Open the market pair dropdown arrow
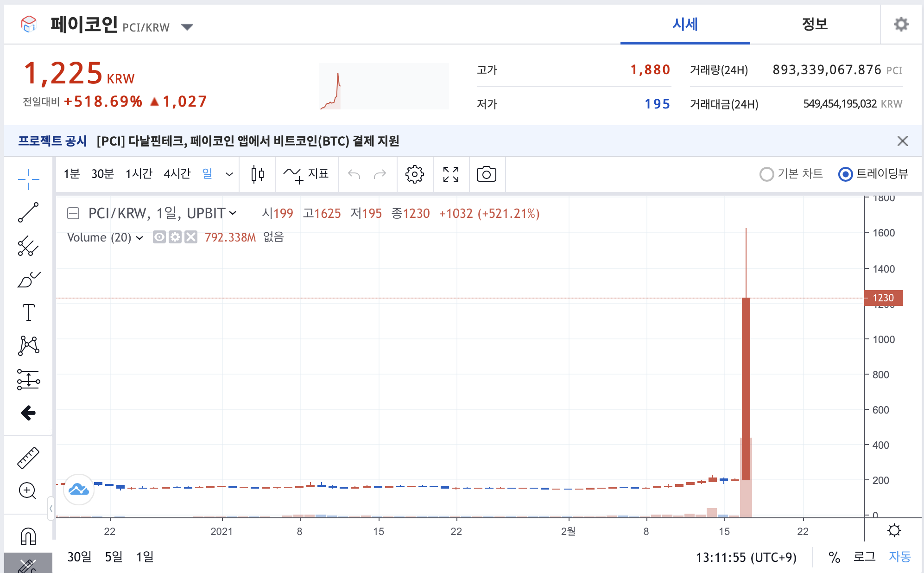Viewport: 924px width, 573px height. (187, 27)
